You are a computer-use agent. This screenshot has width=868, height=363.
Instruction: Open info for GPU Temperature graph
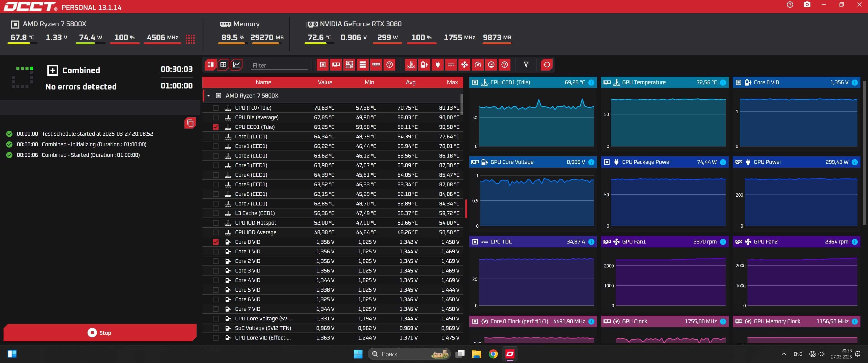click(x=723, y=82)
